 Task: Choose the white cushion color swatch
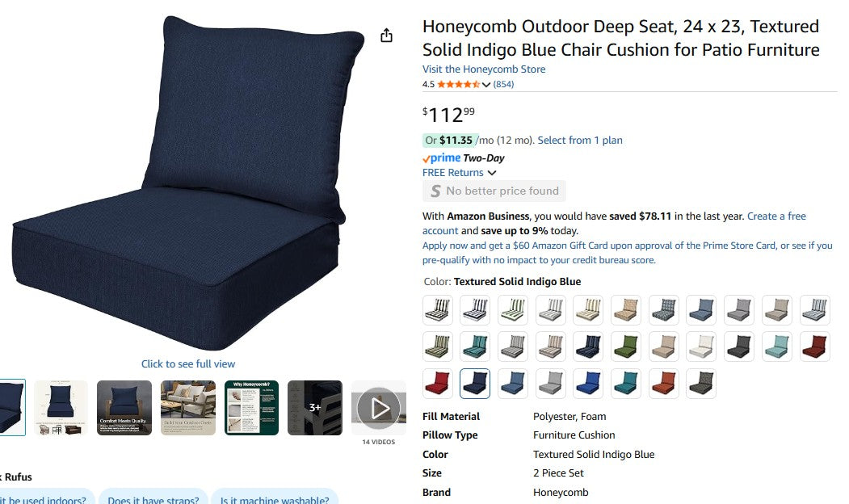[701, 346]
